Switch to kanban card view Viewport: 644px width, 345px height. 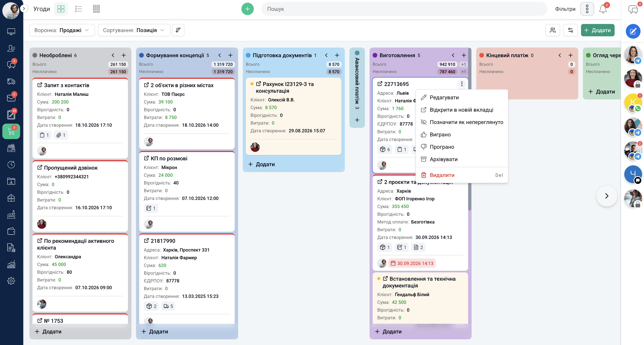(x=61, y=9)
